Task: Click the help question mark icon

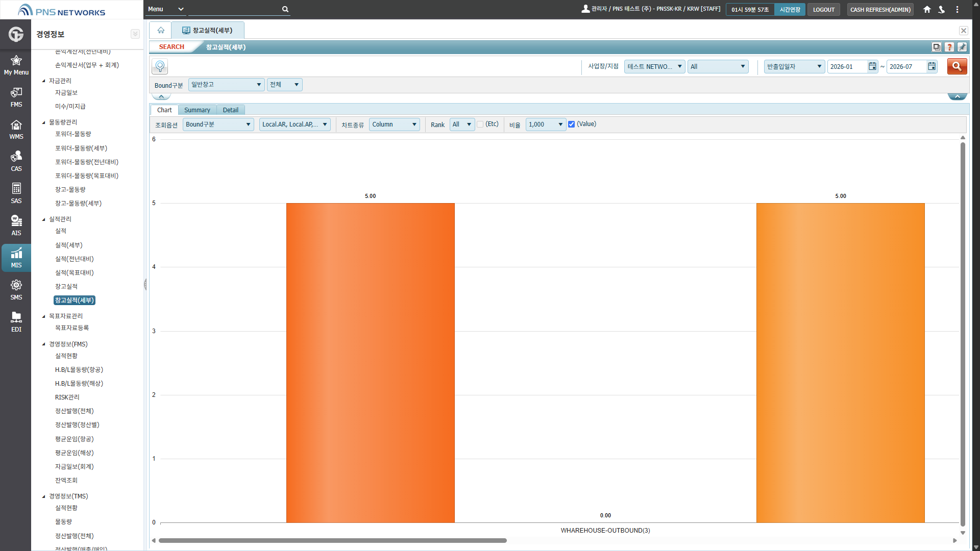Action: point(949,47)
